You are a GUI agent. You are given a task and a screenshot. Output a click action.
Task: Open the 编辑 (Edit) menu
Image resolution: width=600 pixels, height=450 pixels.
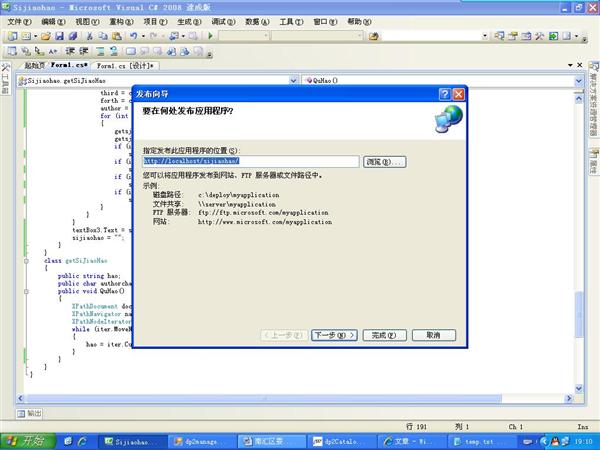pyautogui.click(x=53, y=22)
